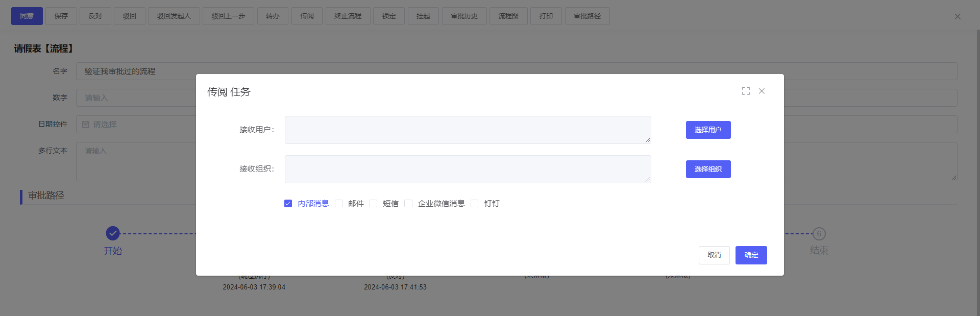980x316 pixels.
Task: Check the 企业微信消息 option
Action: 408,204
